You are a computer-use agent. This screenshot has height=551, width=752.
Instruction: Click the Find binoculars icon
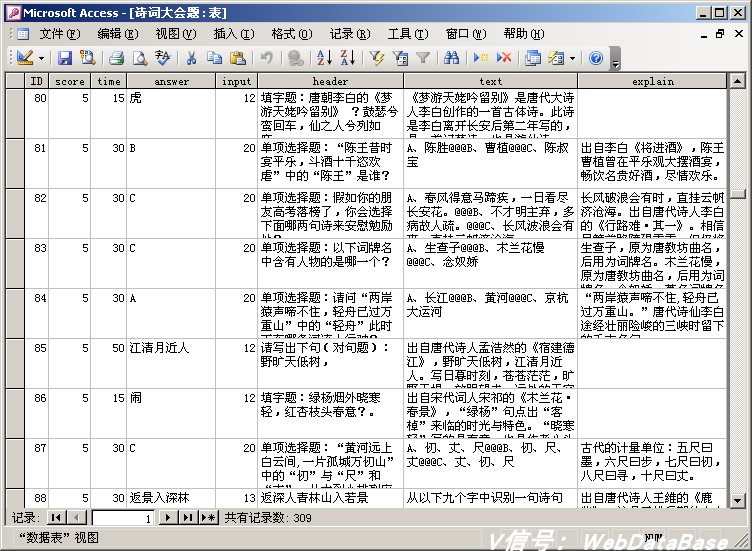click(x=451, y=58)
